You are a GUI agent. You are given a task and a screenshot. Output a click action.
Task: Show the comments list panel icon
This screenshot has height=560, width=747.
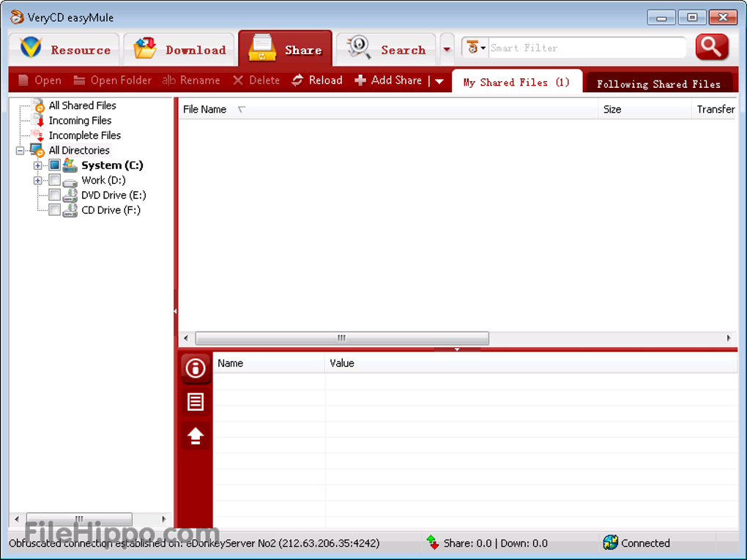point(196,402)
